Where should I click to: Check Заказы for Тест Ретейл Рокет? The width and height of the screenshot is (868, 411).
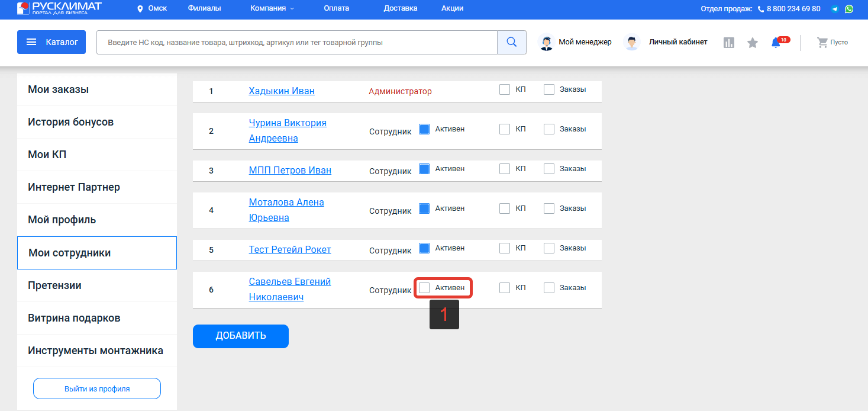[x=549, y=248]
